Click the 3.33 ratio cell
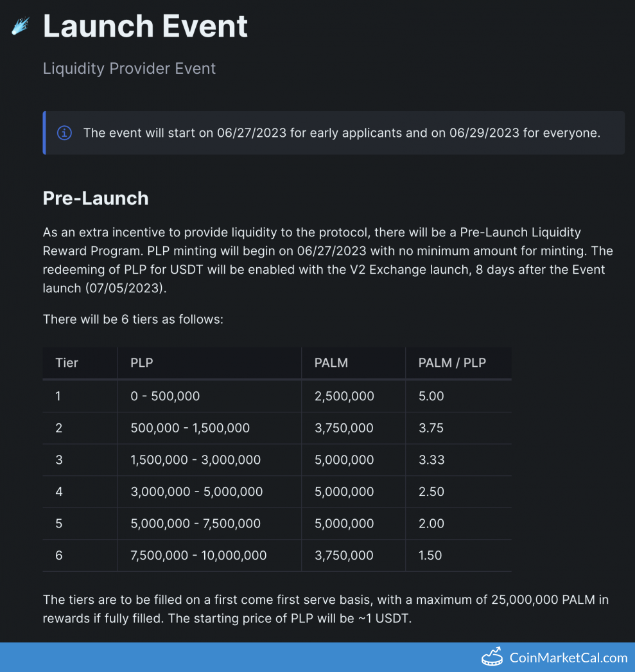Screen dimensions: 635x672 click(431, 460)
